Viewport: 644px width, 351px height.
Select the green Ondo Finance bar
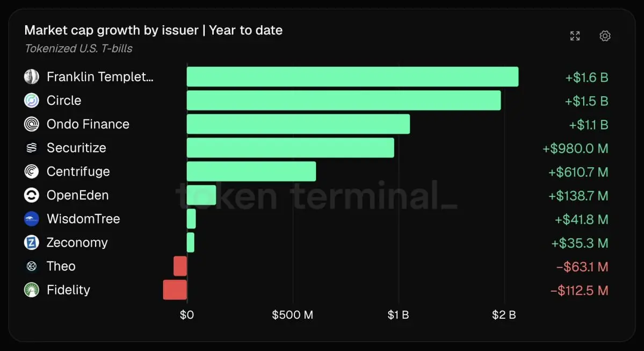[x=298, y=124]
